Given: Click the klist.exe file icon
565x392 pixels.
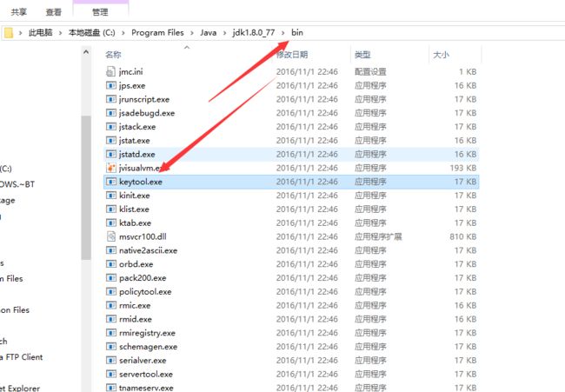Looking at the screenshot, I should point(110,209).
